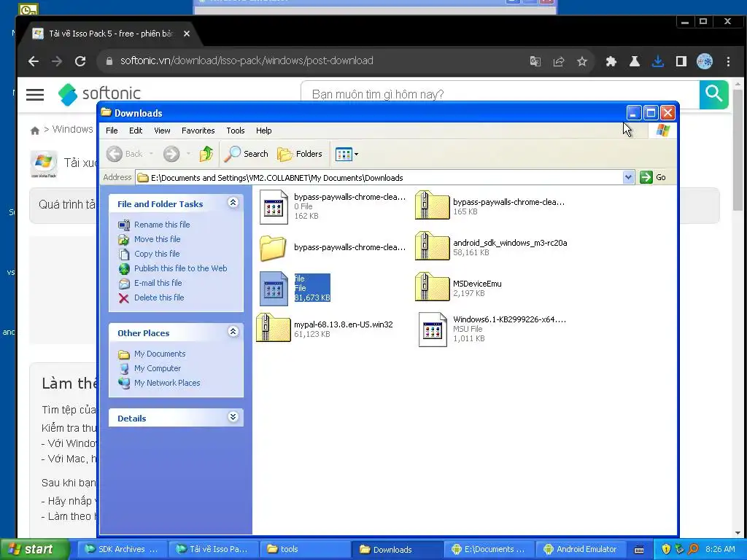Screen dimensions: 747x560
Task: Expand the Address bar dropdown
Action: pos(628,178)
